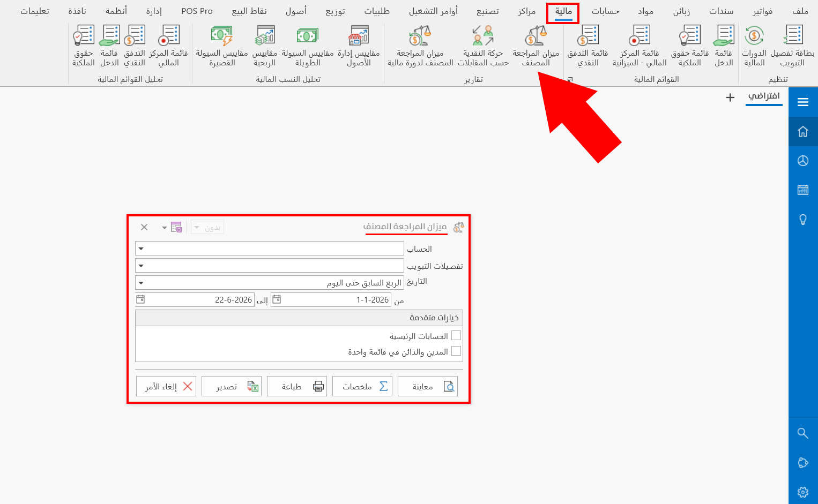Click the puzzle-piece plugin icon in sidebar

click(x=803, y=463)
